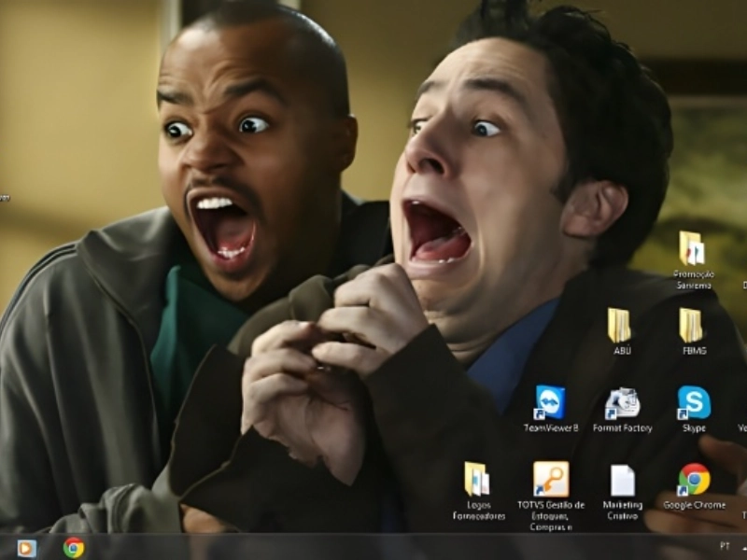Click the Chrome icon in the taskbar
The width and height of the screenshot is (747, 560).
[x=74, y=548]
